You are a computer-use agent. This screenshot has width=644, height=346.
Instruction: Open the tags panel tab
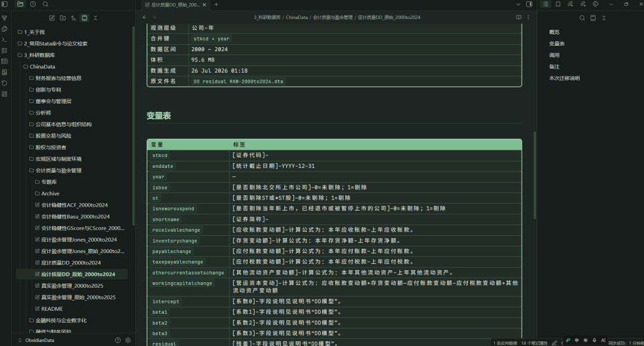[x=596, y=4]
